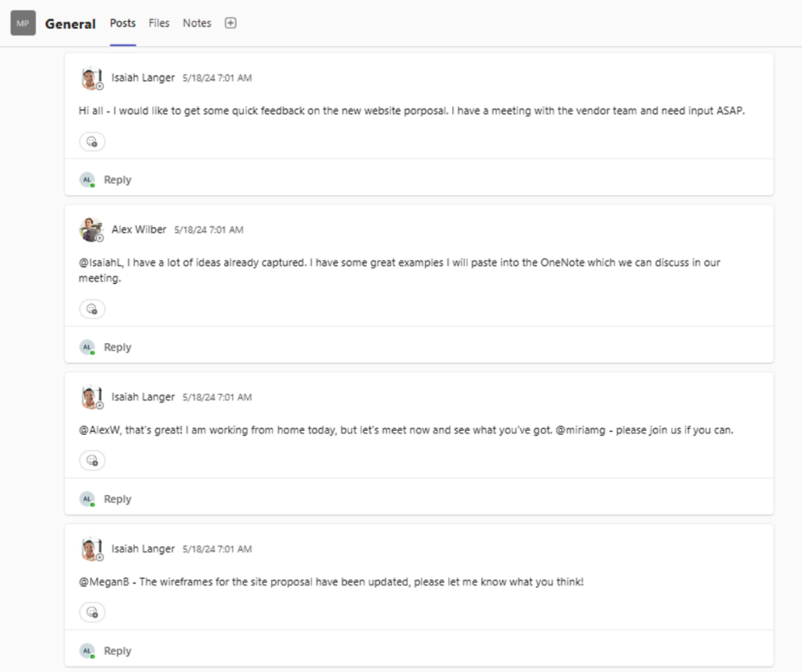Reply to Isaiah's website proposal message

point(117,179)
